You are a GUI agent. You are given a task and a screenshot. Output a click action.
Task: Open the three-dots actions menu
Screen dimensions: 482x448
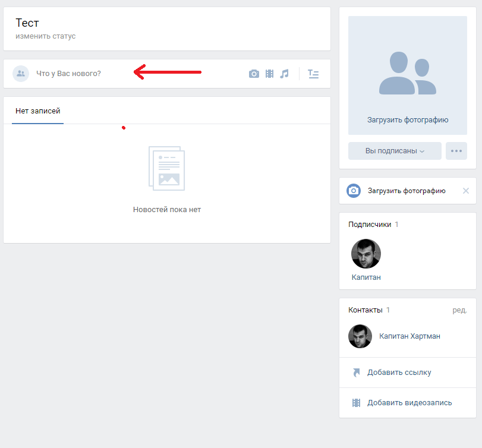click(x=456, y=151)
